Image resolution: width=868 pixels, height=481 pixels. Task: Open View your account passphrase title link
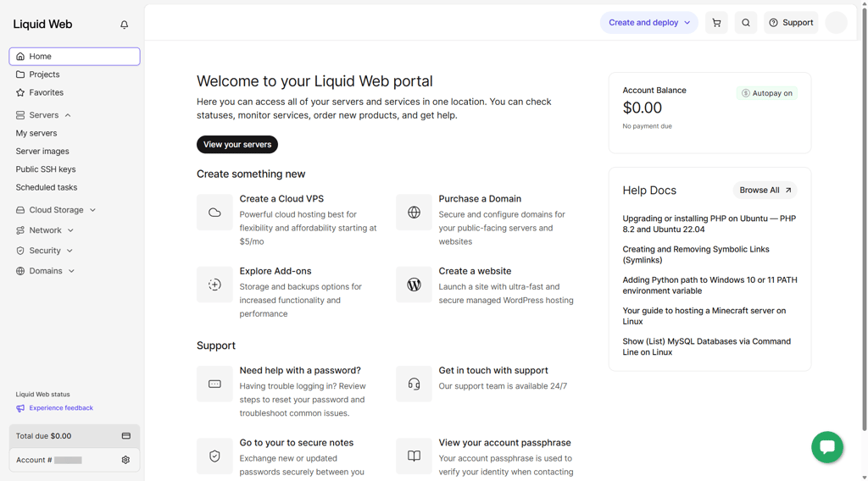click(x=505, y=443)
